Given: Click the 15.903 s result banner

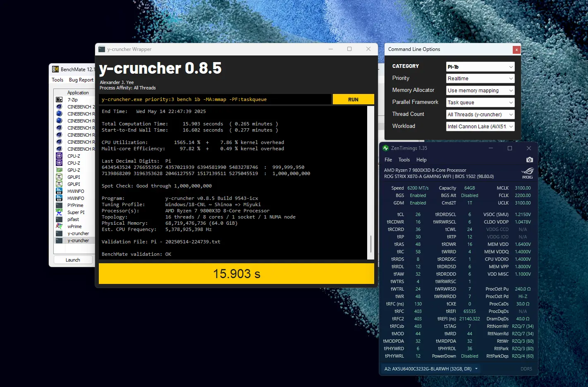Looking at the screenshot, I should point(237,274).
